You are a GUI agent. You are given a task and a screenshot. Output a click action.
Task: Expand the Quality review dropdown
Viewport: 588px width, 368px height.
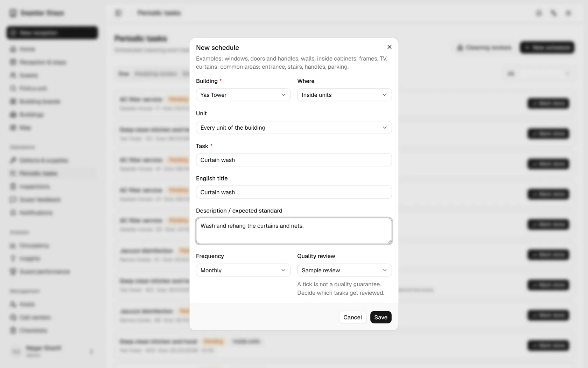(344, 270)
